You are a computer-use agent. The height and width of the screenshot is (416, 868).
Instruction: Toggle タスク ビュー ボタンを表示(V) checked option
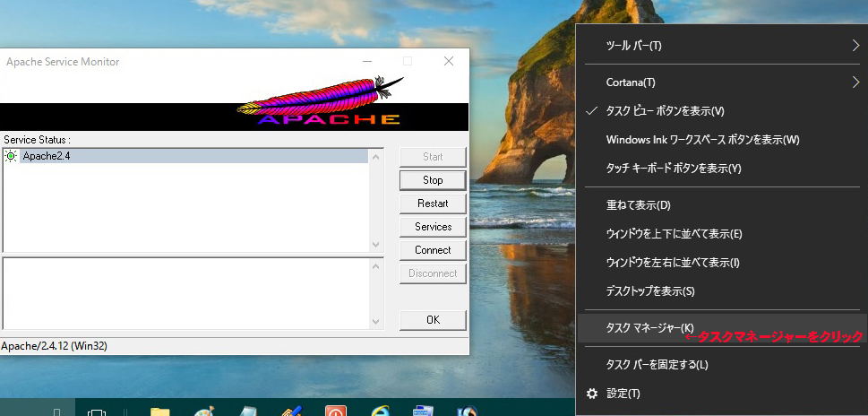pos(721,111)
